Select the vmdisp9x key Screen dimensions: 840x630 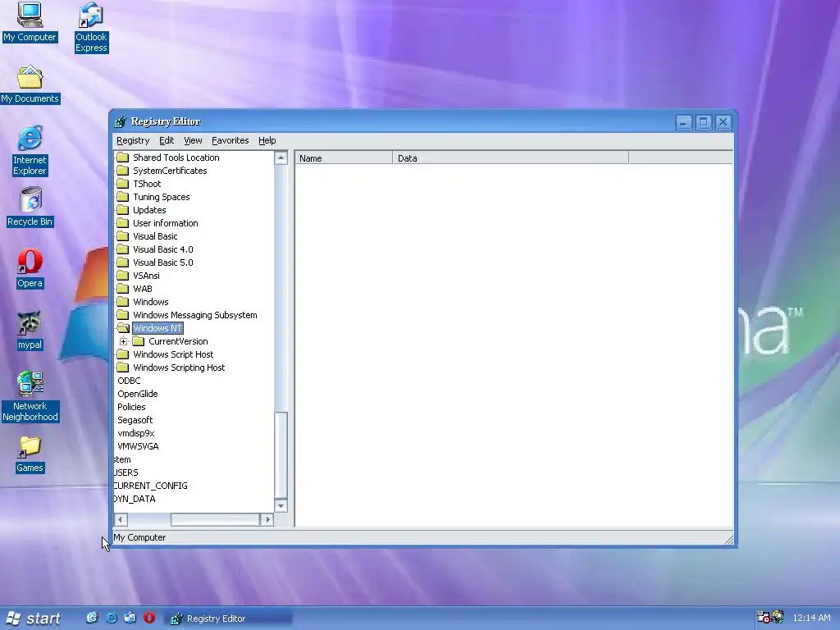pyautogui.click(x=136, y=433)
